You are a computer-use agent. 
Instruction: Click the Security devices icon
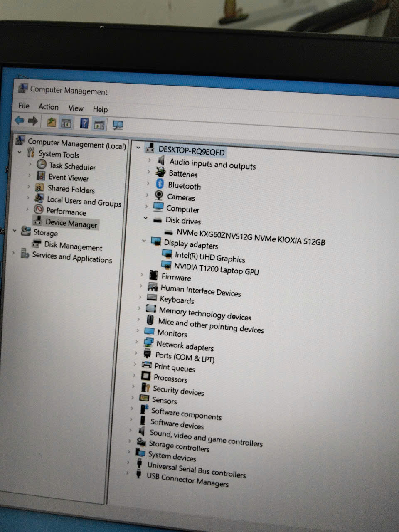click(145, 387)
